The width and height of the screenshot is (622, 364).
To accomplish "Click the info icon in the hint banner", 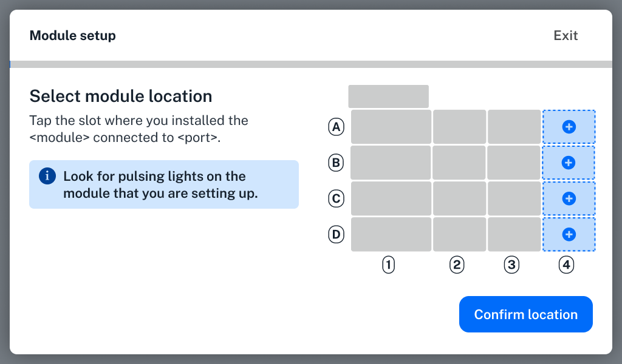I will pyautogui.click(x=47, y=177).
